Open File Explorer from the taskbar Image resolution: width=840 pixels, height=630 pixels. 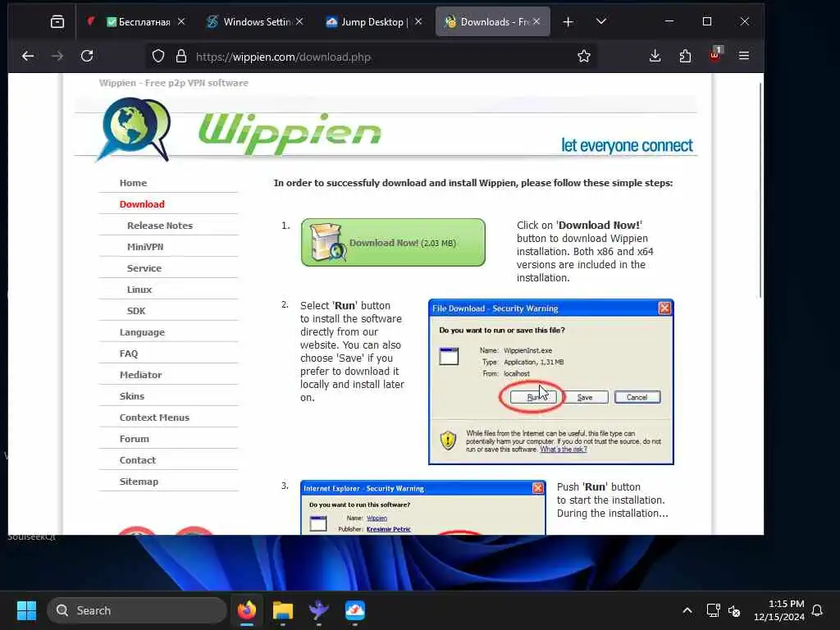282,610
